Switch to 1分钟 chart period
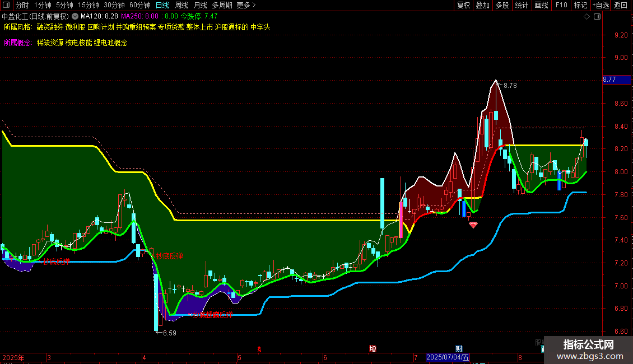 click(43, 5)
